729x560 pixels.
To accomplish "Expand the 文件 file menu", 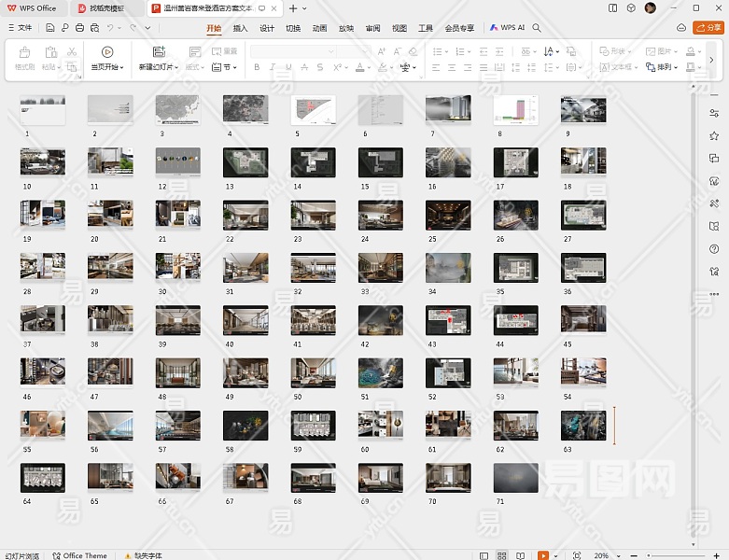I will (19, 28).
